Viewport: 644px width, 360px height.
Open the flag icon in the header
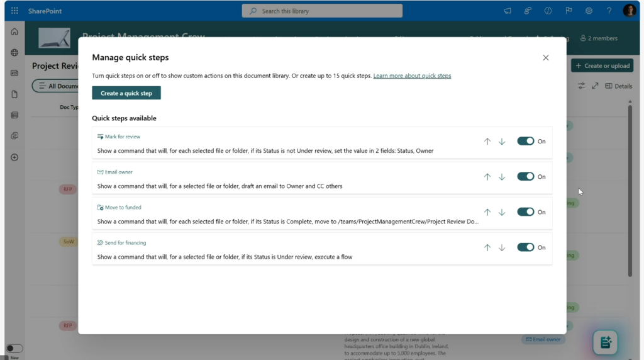click(569, 11)
